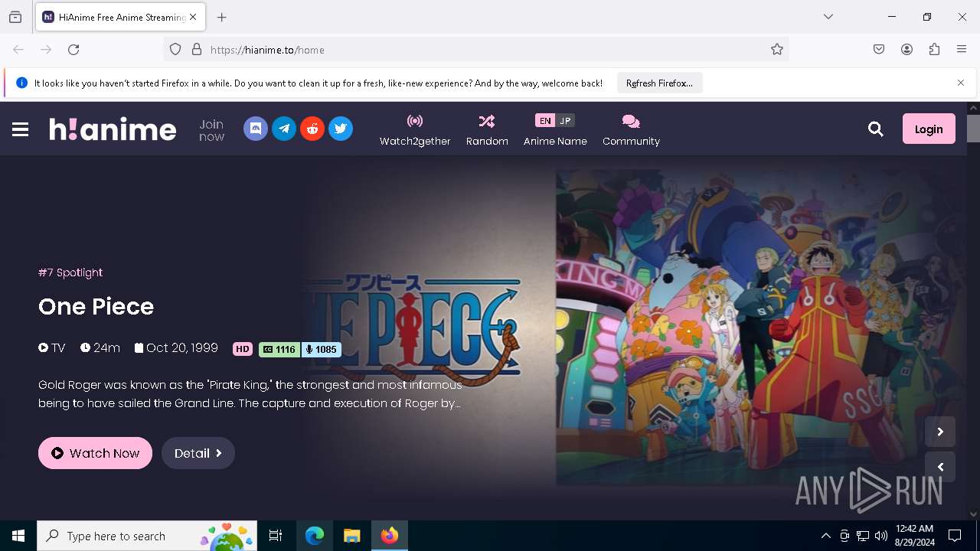Close the HiAnime tab
Screen dimensions: 980x551
pos(193,17)
